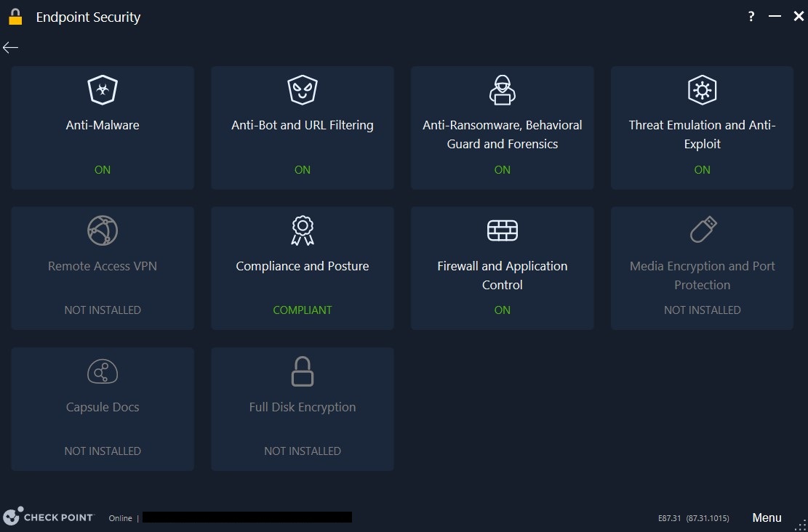Open the Menu in the bottom right

tap(767, 517)
